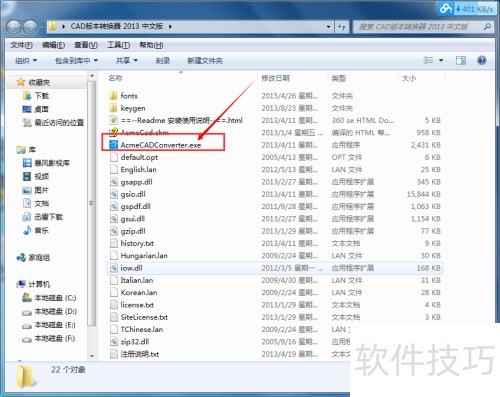Image resolution: width=500 pixels, height=397 pixels.
Task: Select the gsio.dll file icon
Action: [114, 194]
